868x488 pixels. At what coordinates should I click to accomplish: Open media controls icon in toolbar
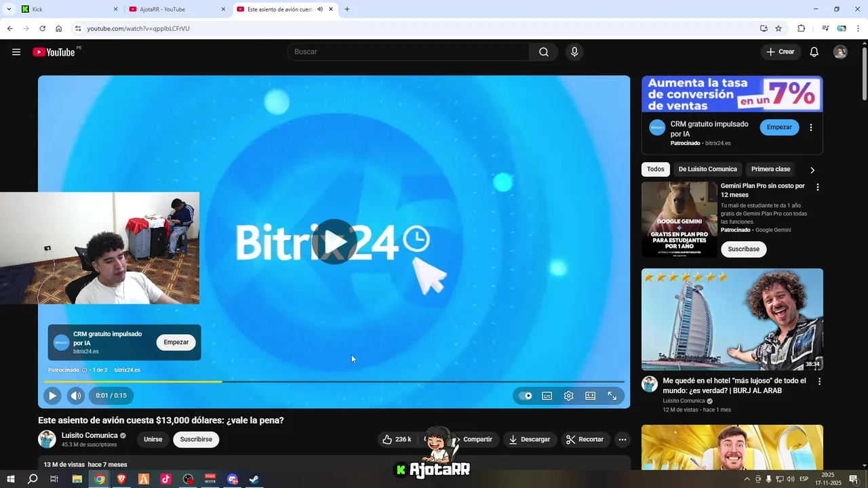825,28
